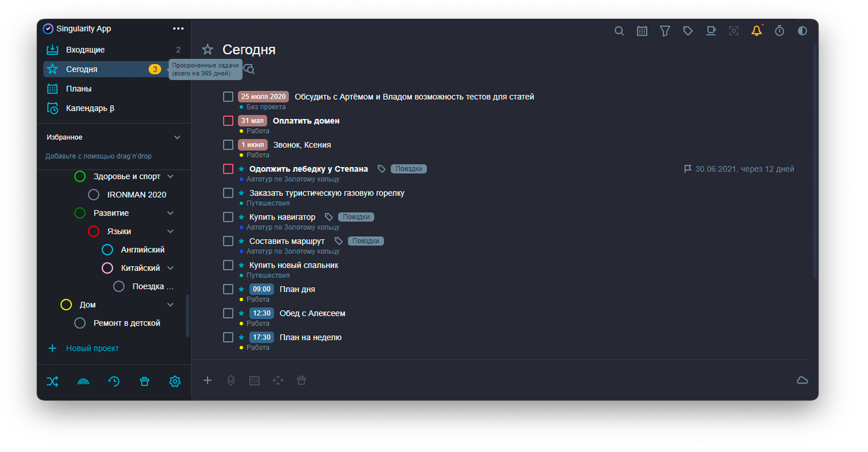This screenshot has width=868, height=452.
Task: Click the cloud sync icon
Action: pos(802,380)
